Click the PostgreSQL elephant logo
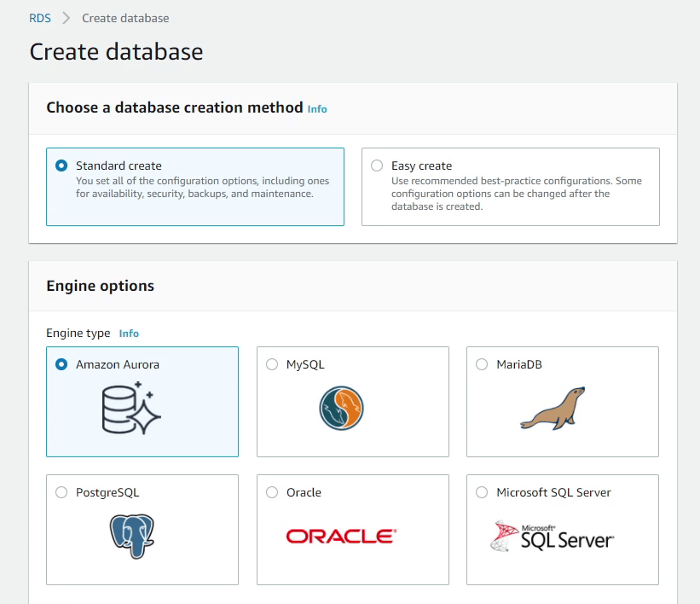Image resolution: width=700 pixels, height=604 pixels. pyautogui.click(x=131, y=536)
